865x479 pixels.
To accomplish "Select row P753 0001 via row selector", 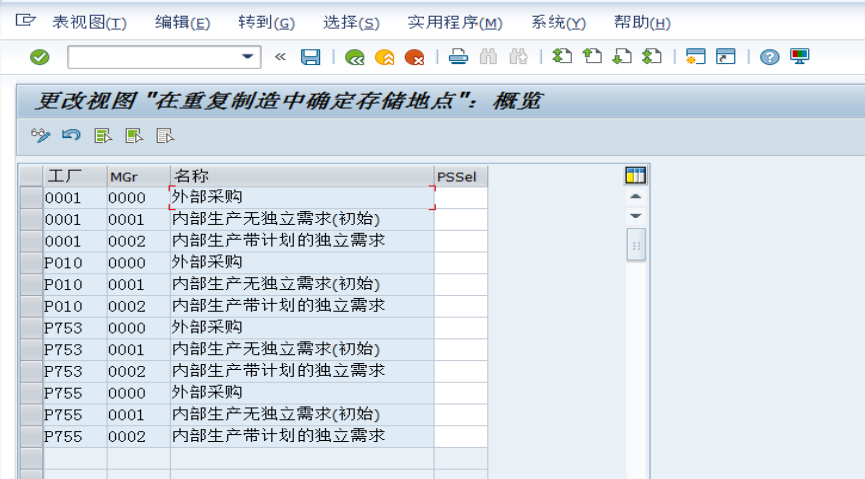I will point(31,349).
